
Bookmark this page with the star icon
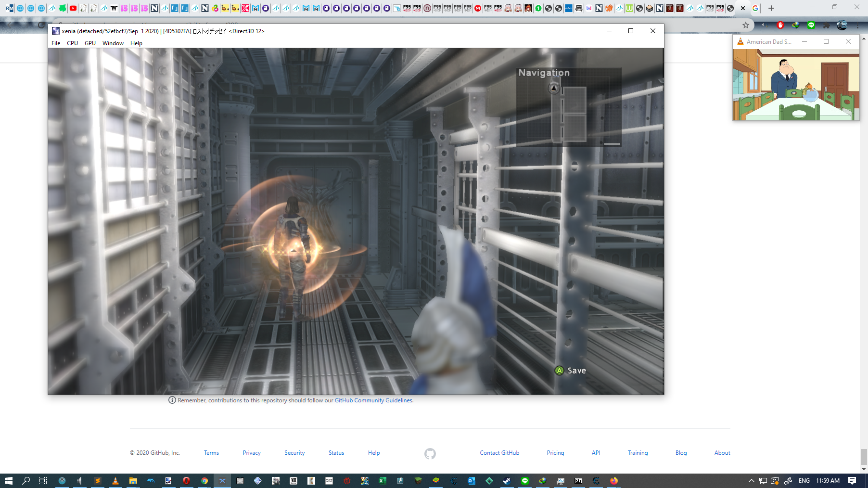click(x=746, y=25)
